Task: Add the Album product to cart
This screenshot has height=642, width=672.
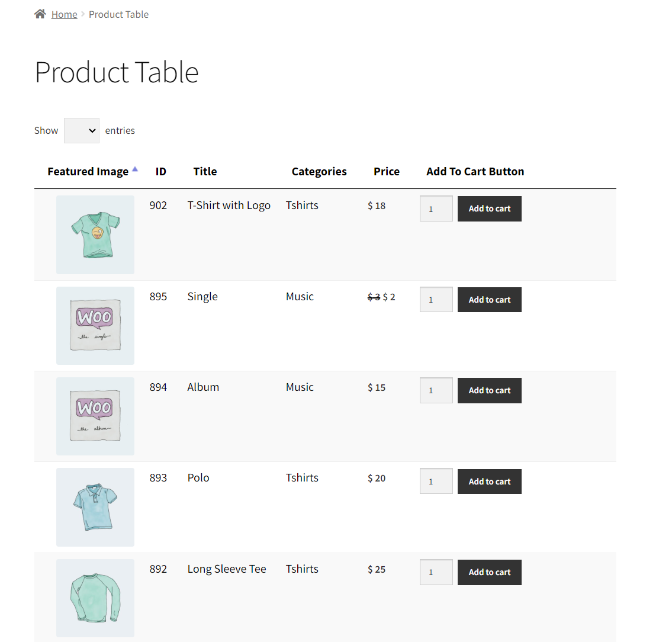Action: [489, 390]
